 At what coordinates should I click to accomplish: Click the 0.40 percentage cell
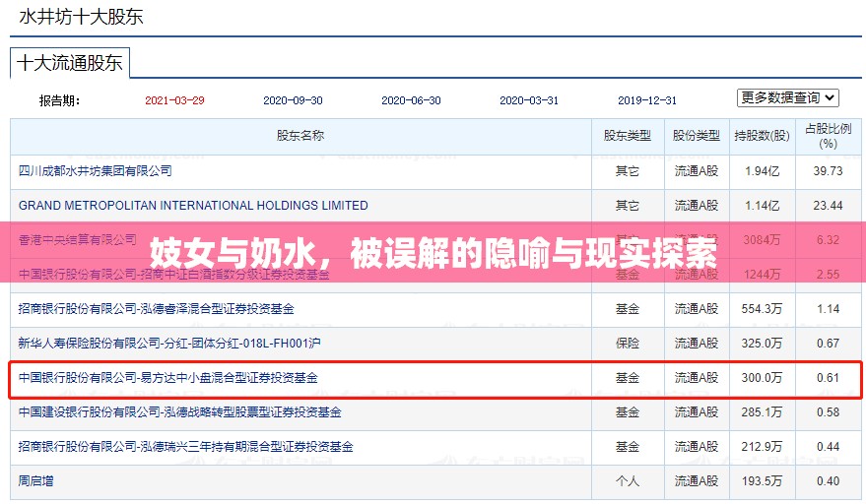coord(828,480)
